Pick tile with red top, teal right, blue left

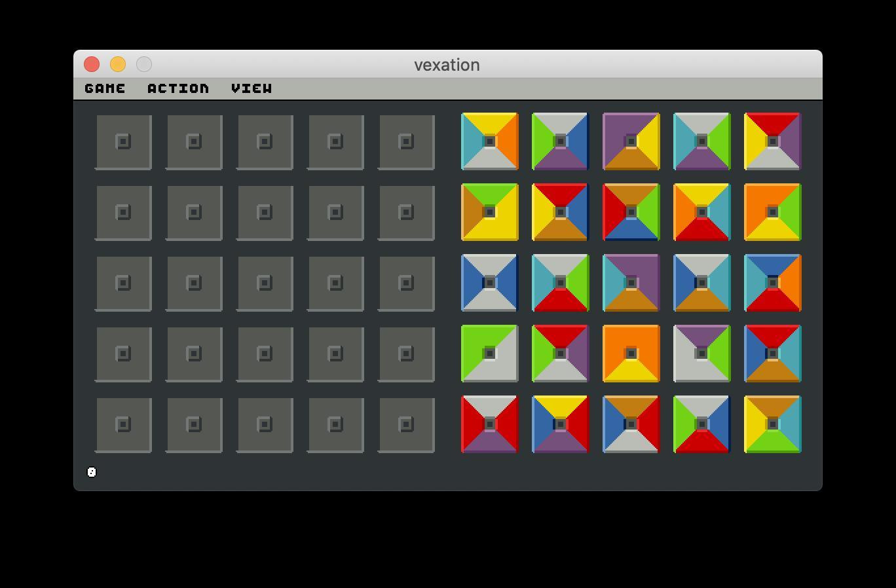[773, 354]
